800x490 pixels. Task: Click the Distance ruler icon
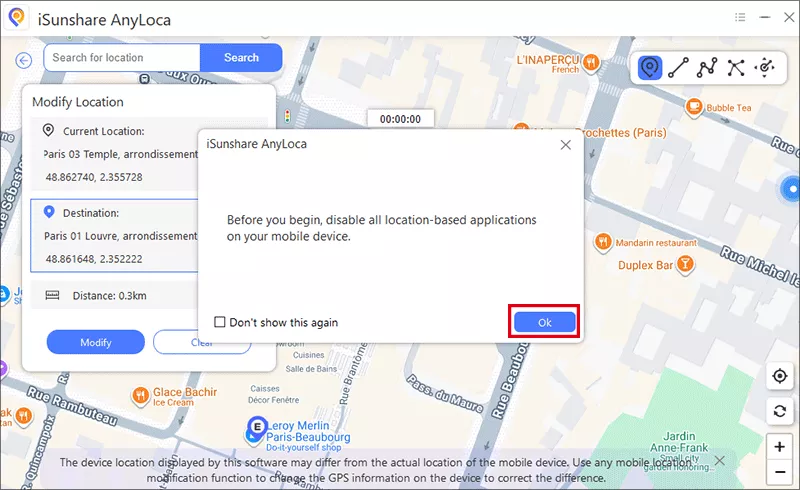click(52, 295)
